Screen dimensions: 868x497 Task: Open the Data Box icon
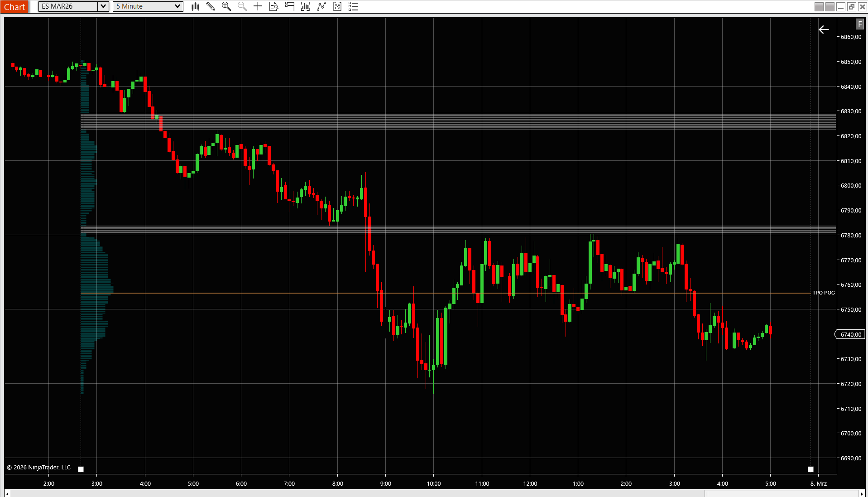click(x=273, y=6)
